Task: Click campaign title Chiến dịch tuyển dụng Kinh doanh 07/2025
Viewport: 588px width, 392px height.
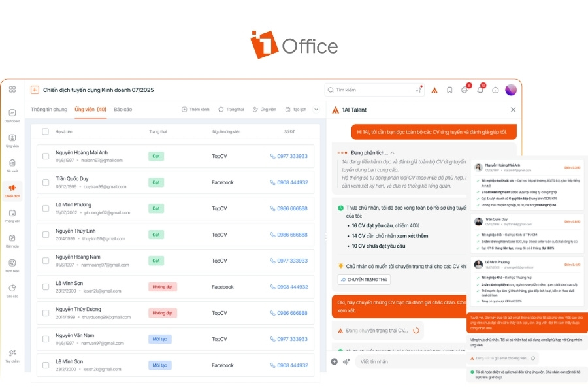Action: [98, 90]
